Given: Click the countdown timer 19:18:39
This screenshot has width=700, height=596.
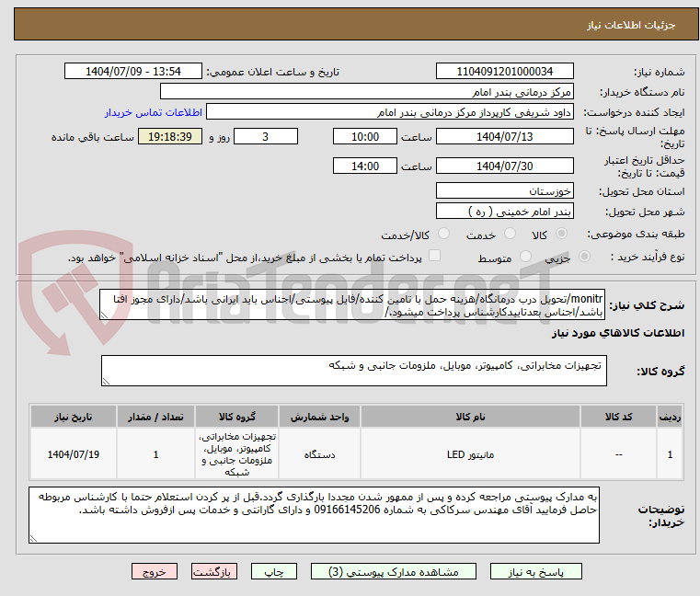Looking at the screenshot, I should [169, 137].
